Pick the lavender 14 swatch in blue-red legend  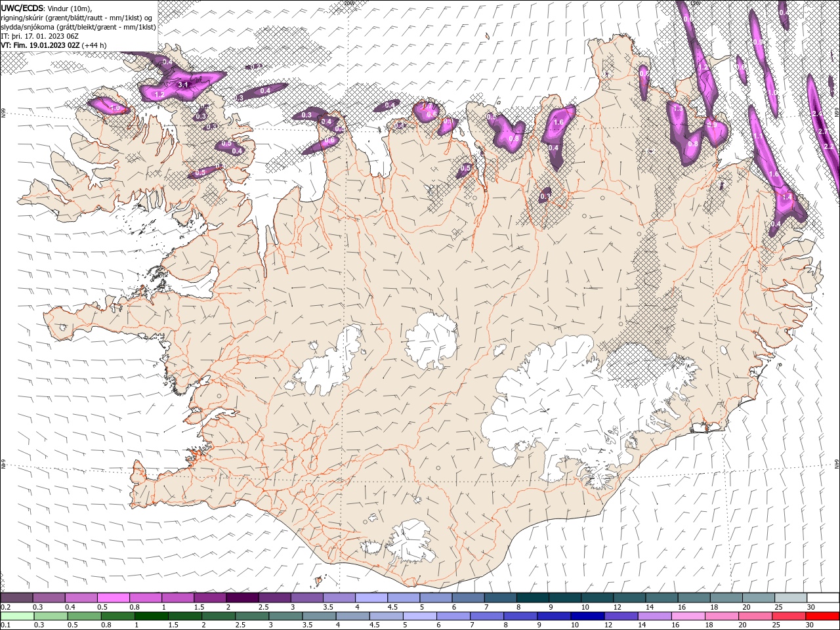tap(654, 616)
